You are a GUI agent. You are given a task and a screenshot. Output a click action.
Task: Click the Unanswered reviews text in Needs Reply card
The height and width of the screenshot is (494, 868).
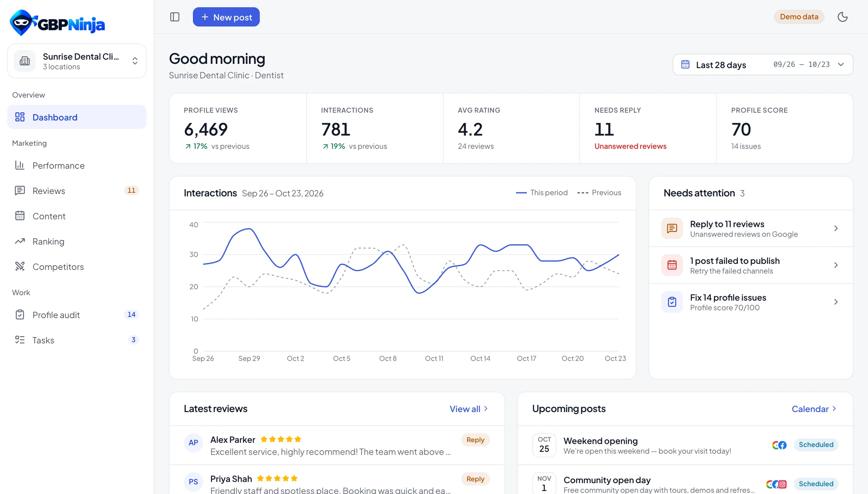click(631, 146)
